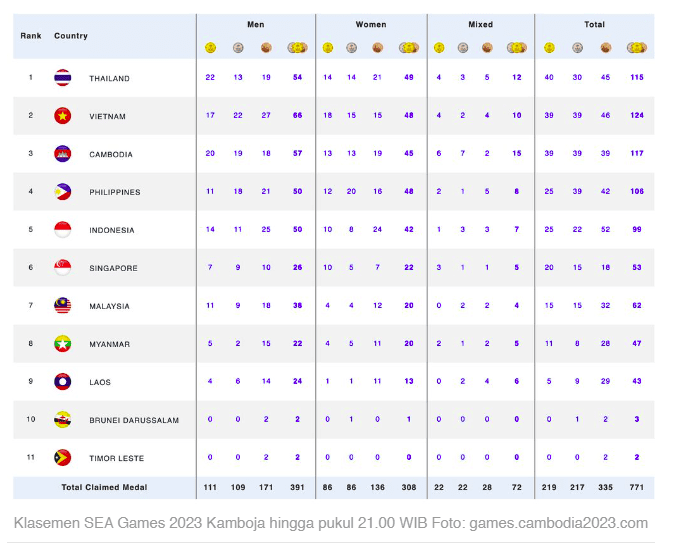676x552 pixels.
Task: Click the Country column header
Action: coord(71,36)
